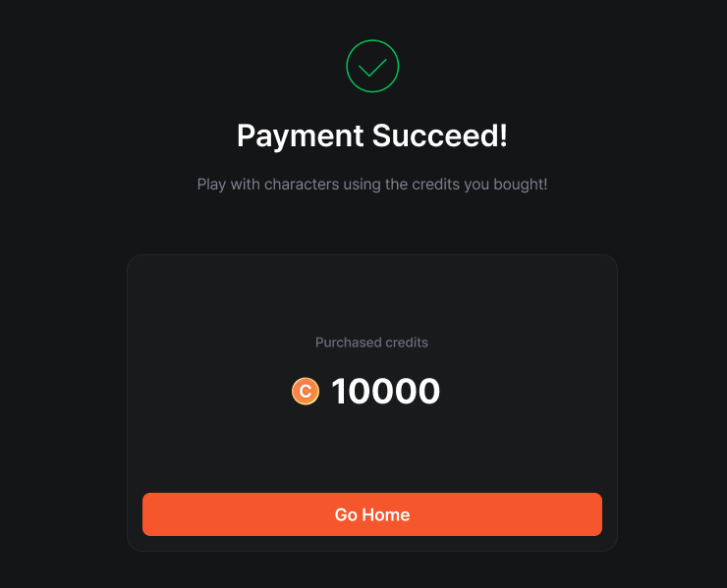Click the first digit of 10000
Viewport: 727px width, 588px height.
[x=341, y=392]
